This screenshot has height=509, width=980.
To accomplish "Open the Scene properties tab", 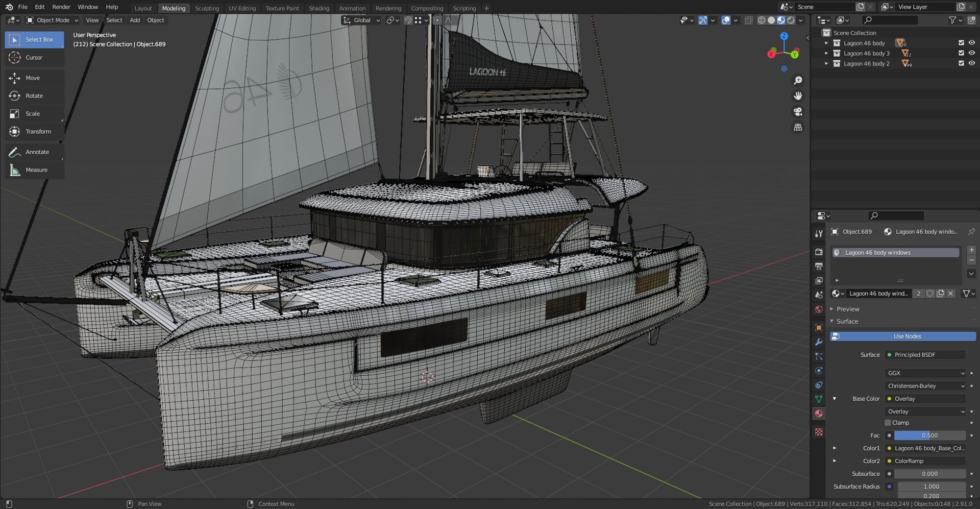I will click(819, 295).
